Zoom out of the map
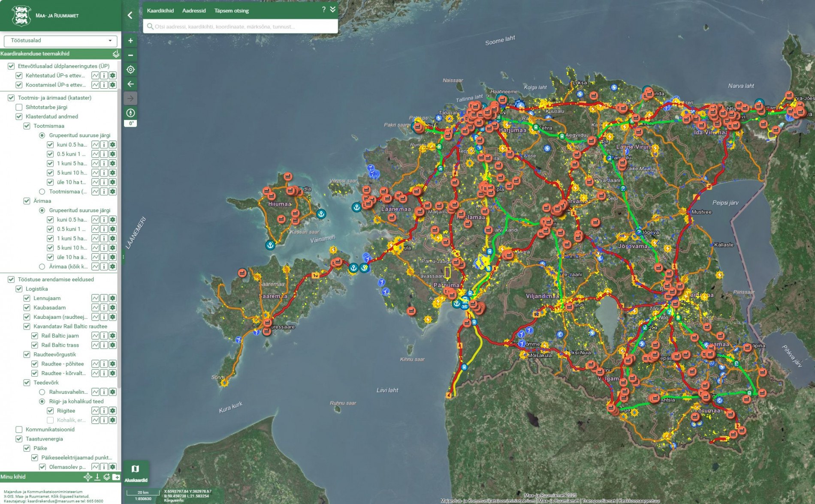Image resolution: width=815 pixels, height=504 pixels. (130, 55)
